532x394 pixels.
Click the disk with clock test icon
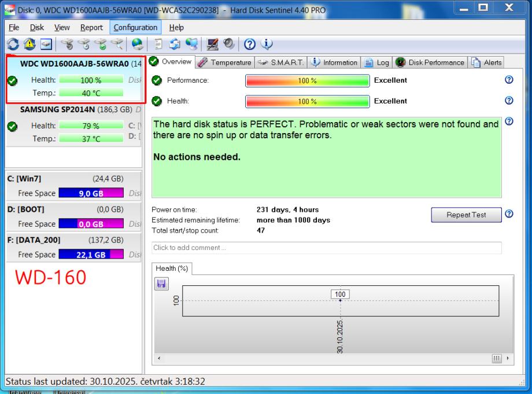pyautogui.click(x=84, y=44)
